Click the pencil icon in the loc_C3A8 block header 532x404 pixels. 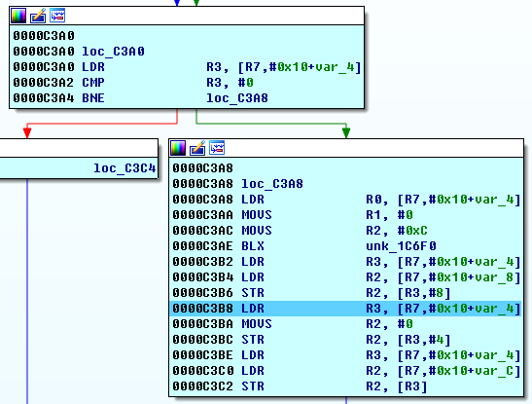(x=197, y=148)
